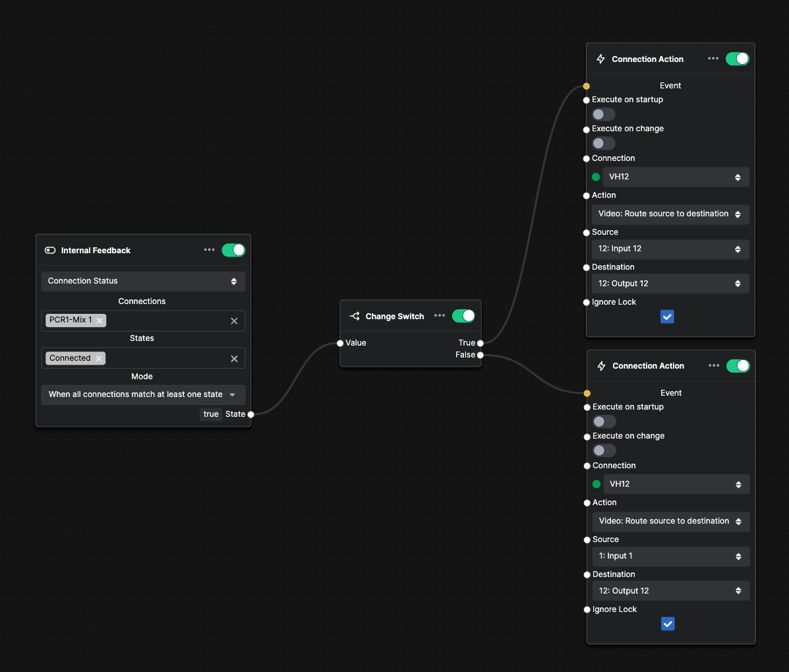This screenshot has height=672, width=789.
Task: Remove the PCR1-Mix 1 connection tag
Action: (x=100, y=321)
